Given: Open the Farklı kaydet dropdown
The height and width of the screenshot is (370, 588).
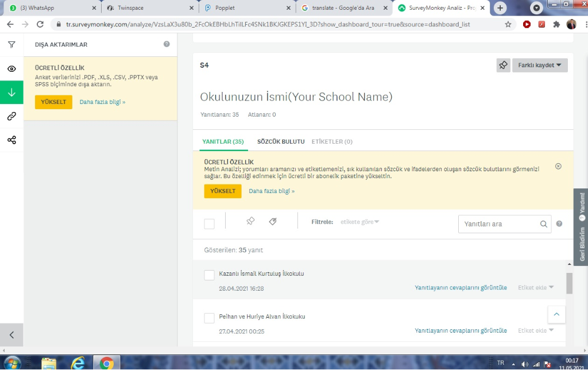Looking at the screenshot, I should pyautogui.click(x=540, y=65).
